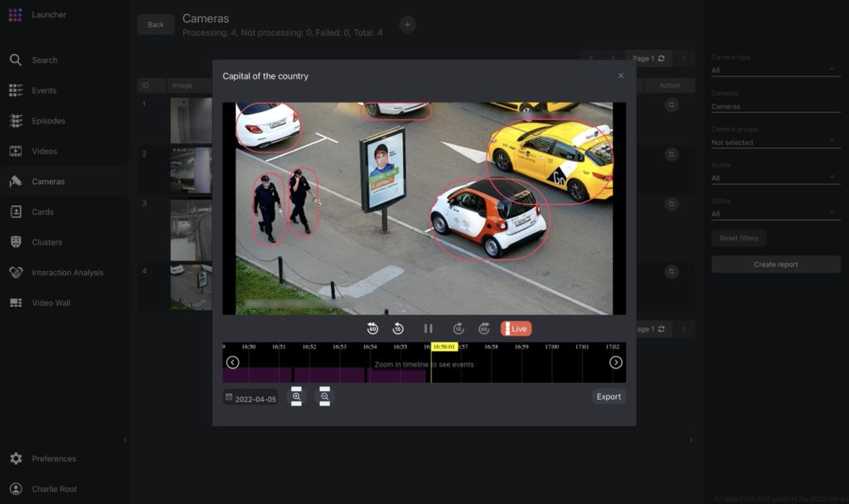Pause the camera video playback
This screenshot has height=504, width=849.
(x=428, y=328)
